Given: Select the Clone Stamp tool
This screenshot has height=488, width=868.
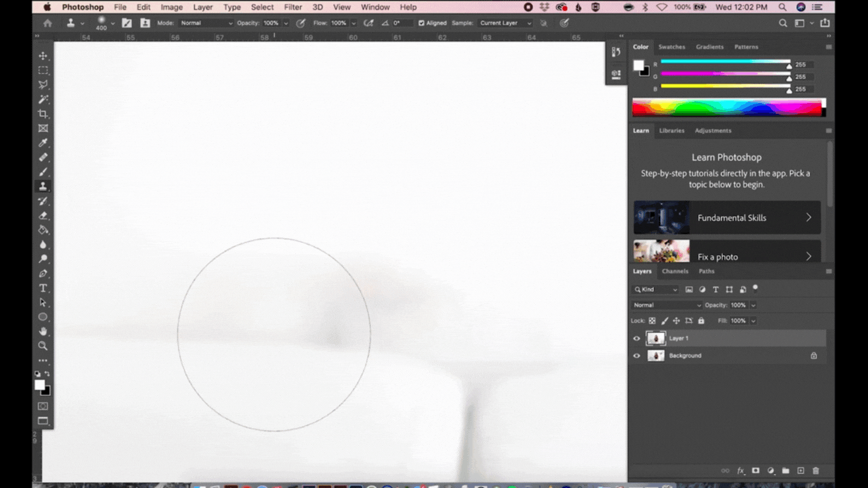Looking at the screenshot, I should [x=43, y=186].
